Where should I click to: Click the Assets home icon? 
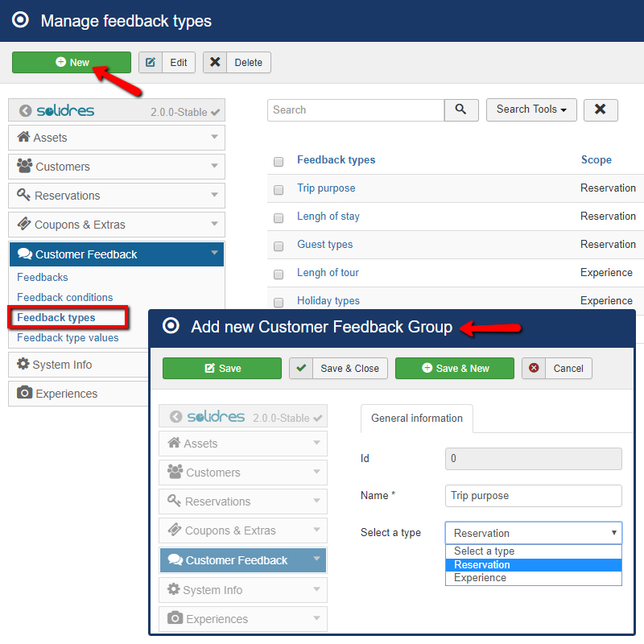pos(24,138)
